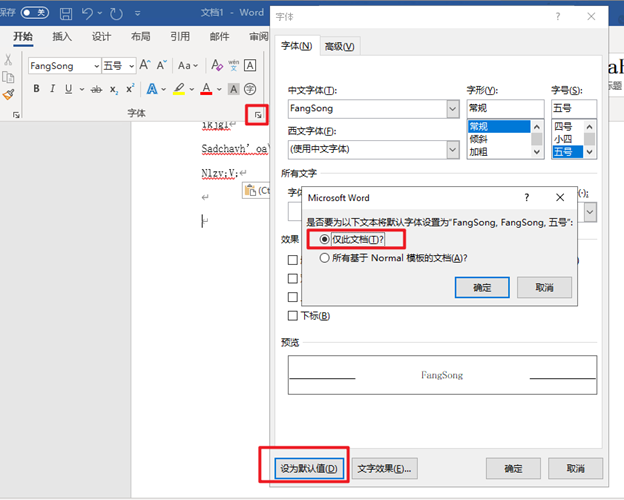Click 确定 at bottom of Font dialog

click(x=513, y=469)
